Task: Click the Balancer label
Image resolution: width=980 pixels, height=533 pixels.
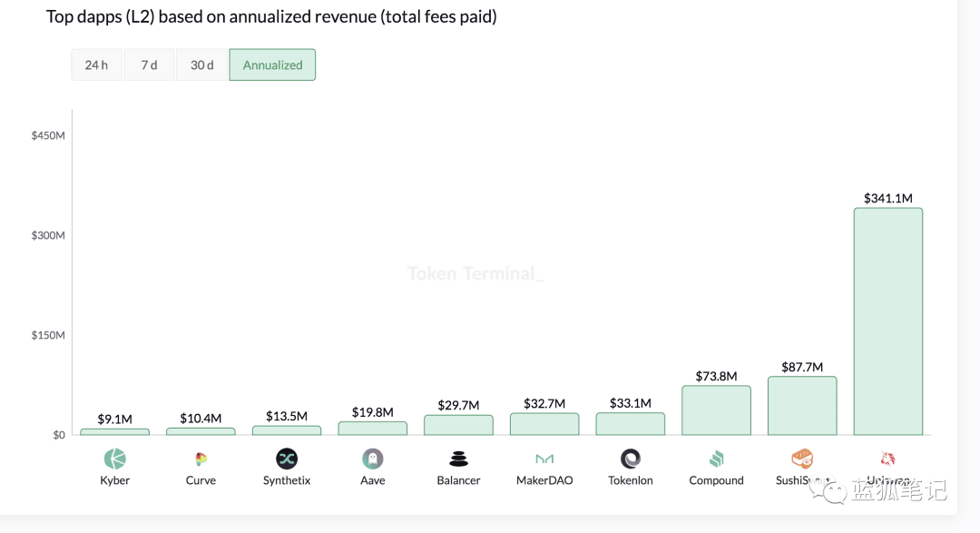Action: pyautogui.click(x=459, y=480)
